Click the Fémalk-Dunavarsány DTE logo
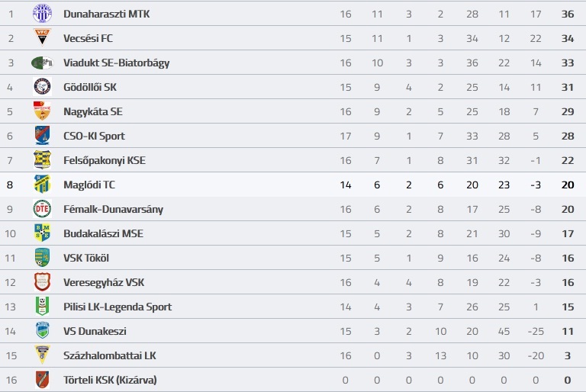Image resolution: width=586 pixels, height=392 pixels. click(x=42, y=209)
